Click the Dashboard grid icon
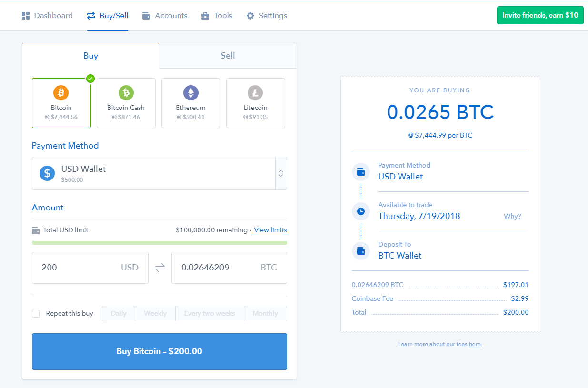The image size is (588, 388). pyautogui.click(x=26, y=16)
